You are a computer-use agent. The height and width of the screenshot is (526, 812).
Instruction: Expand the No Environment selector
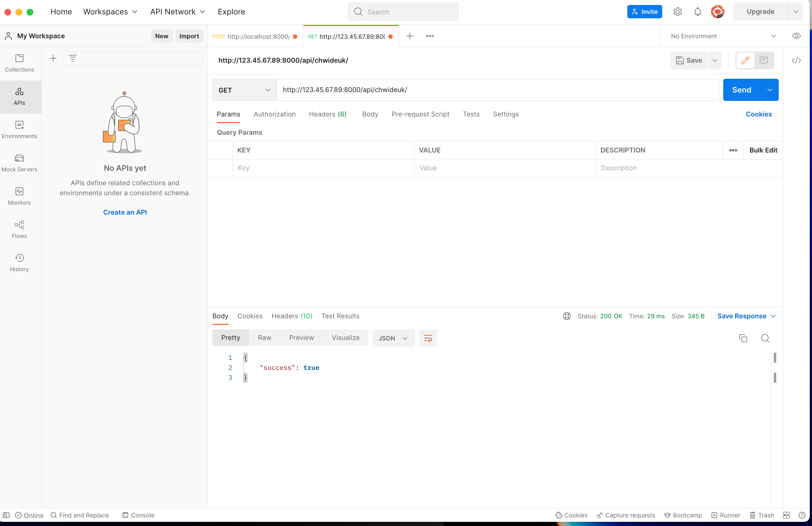coord(723,36)
